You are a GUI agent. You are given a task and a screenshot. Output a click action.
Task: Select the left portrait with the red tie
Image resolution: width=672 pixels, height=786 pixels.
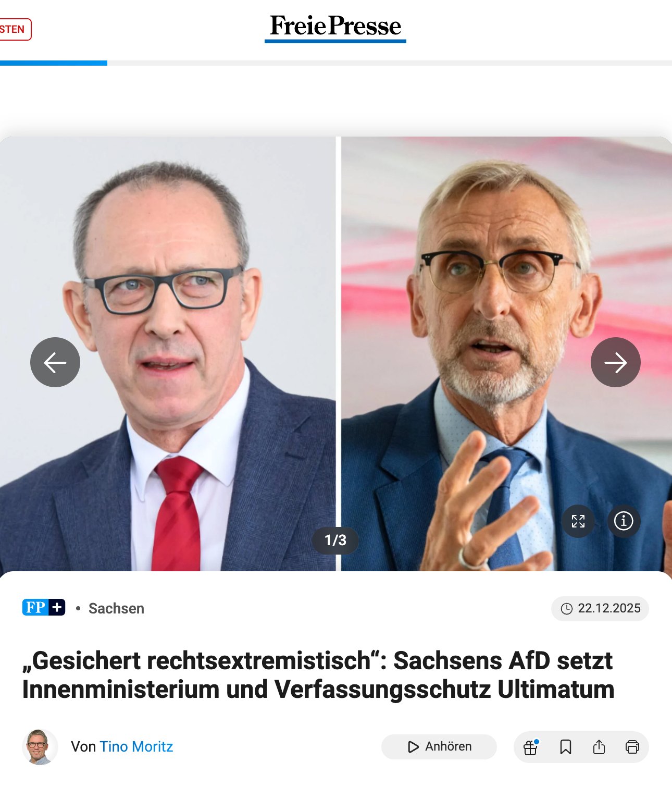click(x=168, y=354)
